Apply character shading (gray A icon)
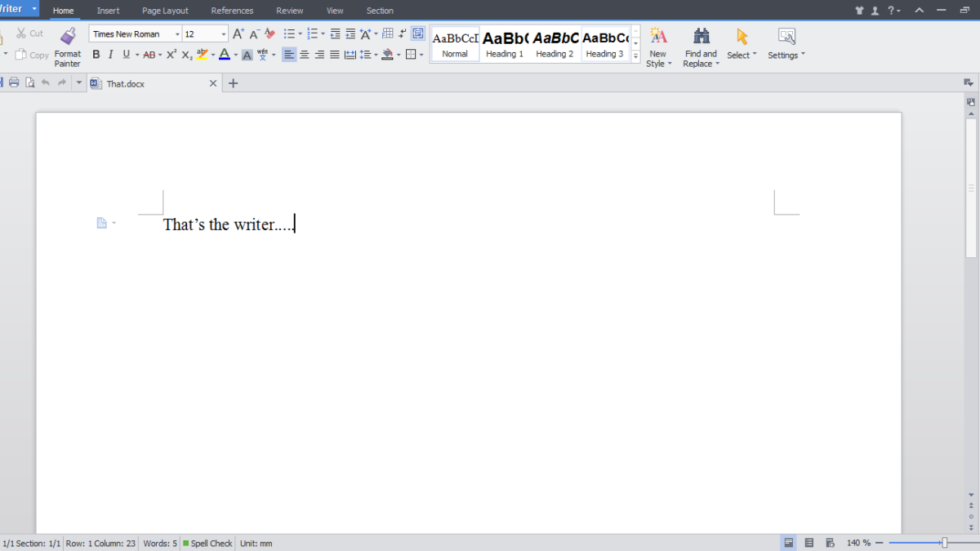 [x=247, y=55]
